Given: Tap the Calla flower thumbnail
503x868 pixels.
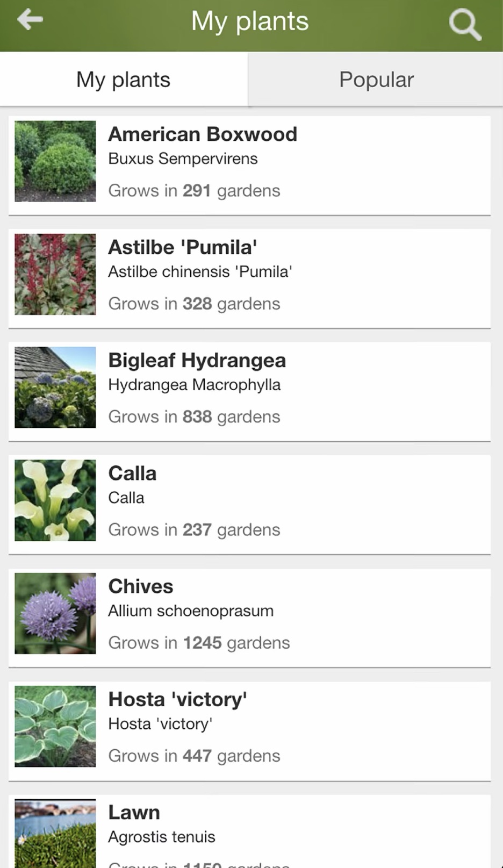Looking at the screenshot, I should click(55, 500).
